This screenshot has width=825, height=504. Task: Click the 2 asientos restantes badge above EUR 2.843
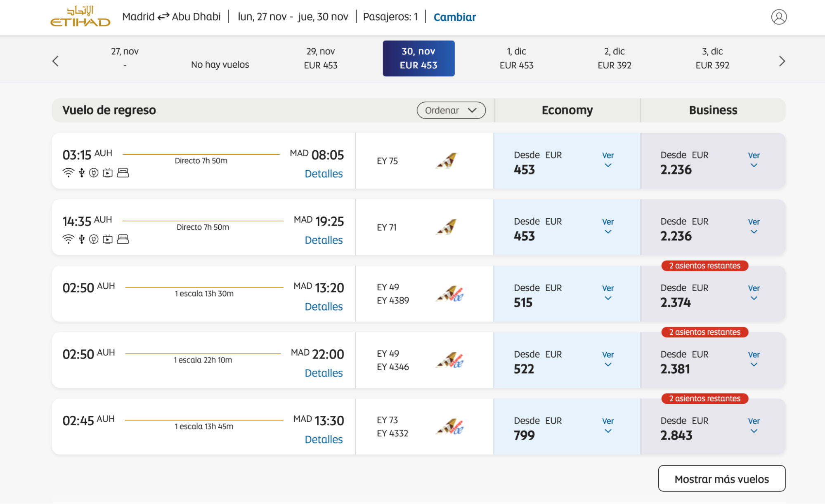(x=704, y=398)
